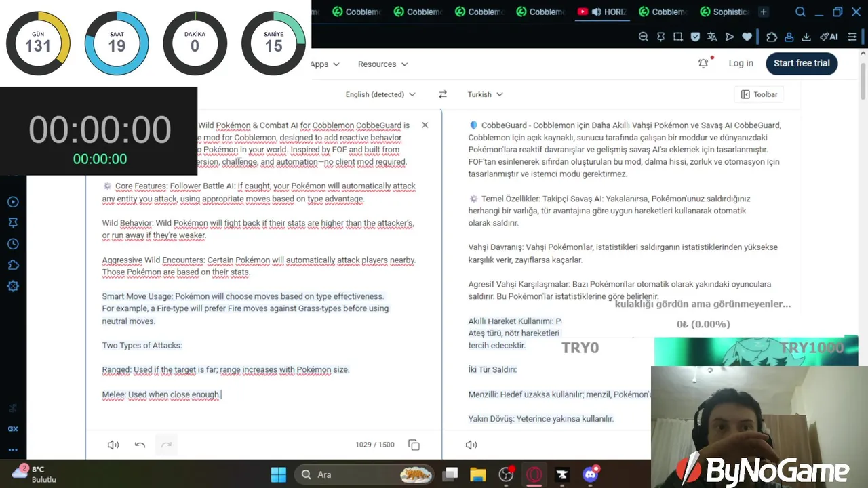The width and height of the screenshot is (868, 488).
Task: Open the GX icon in the sidebar
Action: coord(13,428)
